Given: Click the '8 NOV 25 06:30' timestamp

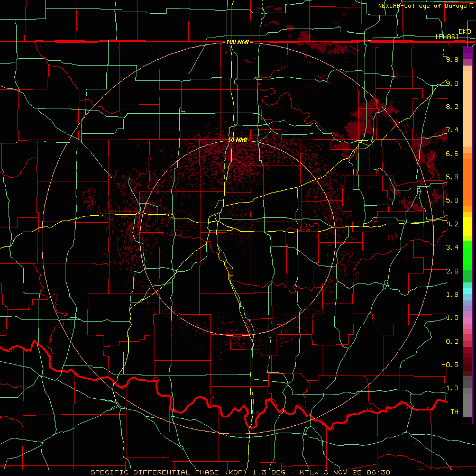Looking at the screenshot, I should click(358, 472).
